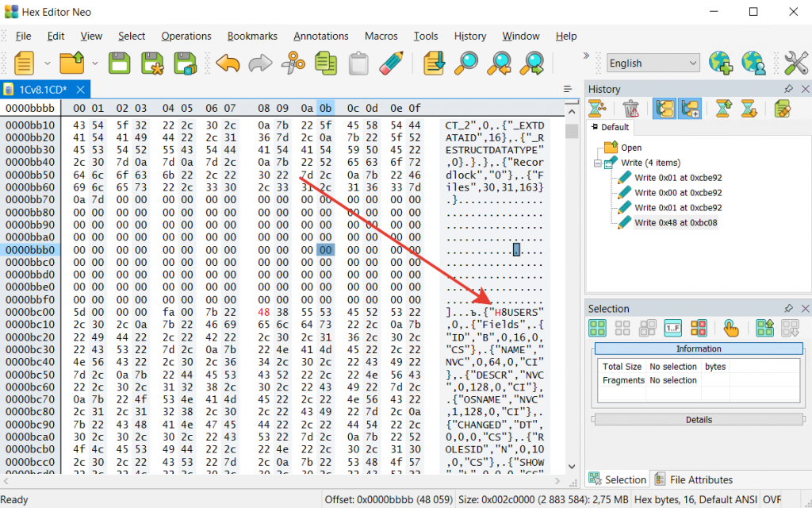812x508 pixels.
Task: Click the Find Previous magnifier icon
Action: tap(500, 63)
